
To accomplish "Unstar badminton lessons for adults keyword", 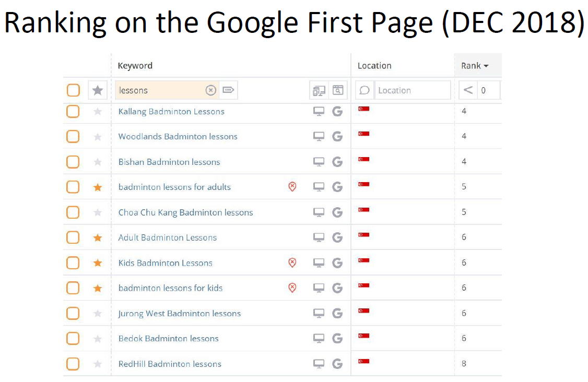I will pyautogui.click(x=98, y=187).
